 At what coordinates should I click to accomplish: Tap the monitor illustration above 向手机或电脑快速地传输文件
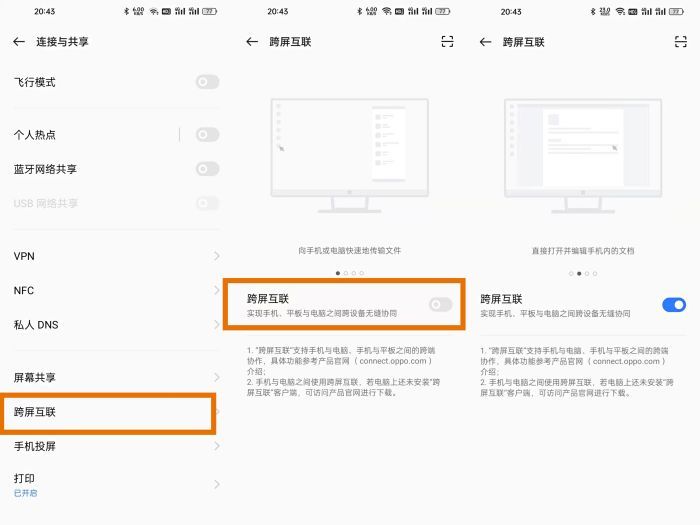pos(349,155)
